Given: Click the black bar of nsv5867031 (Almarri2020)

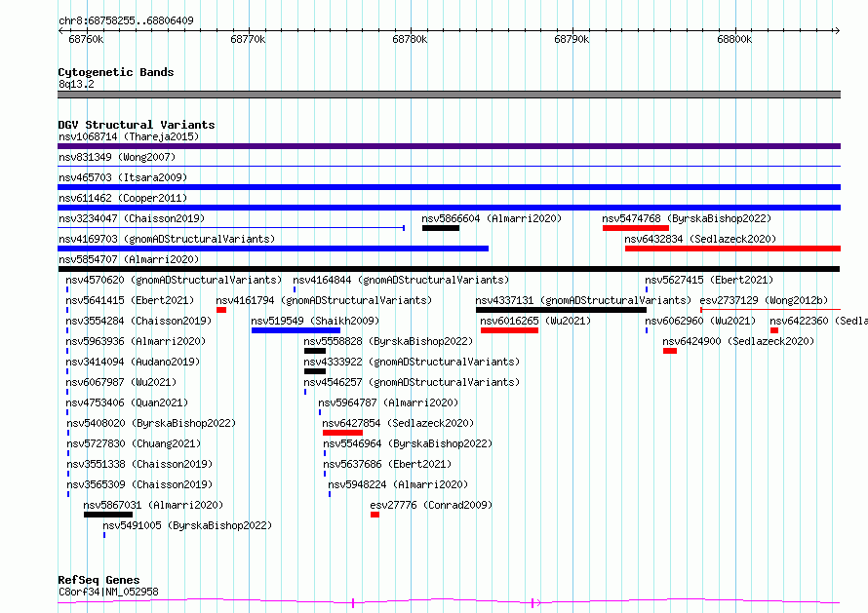Looking at the screenshot, I should (108, 515).
